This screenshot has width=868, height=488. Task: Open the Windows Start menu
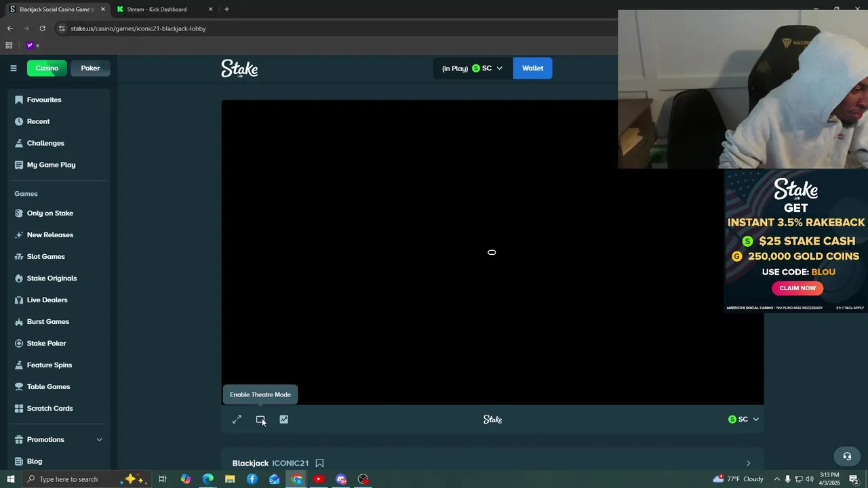[10, 479]
